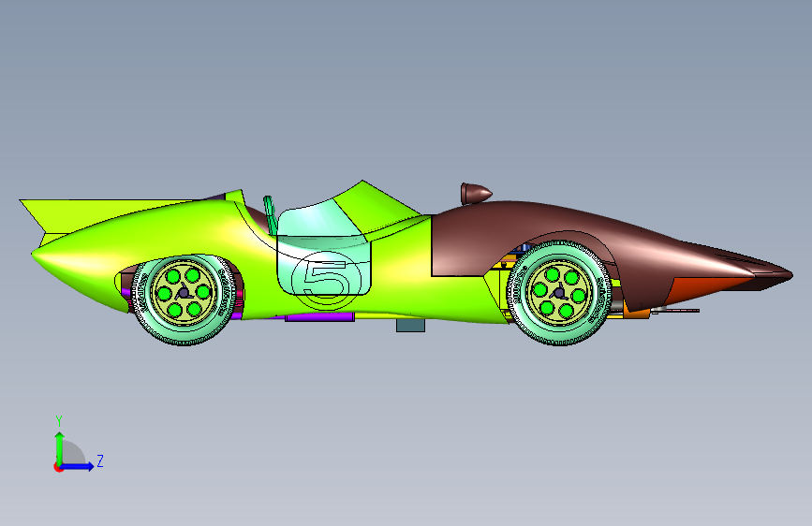Select the purple underbody bar below the door
This screenshot has height=526, width=812.
319,317
